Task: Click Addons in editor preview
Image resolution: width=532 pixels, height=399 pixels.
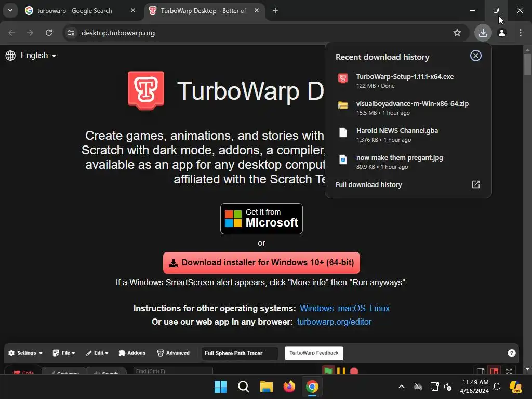Action: [132, 353]
